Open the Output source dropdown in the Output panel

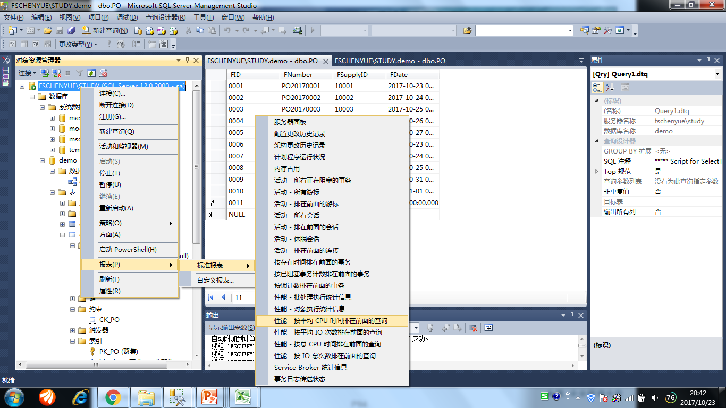coord(416,328)
